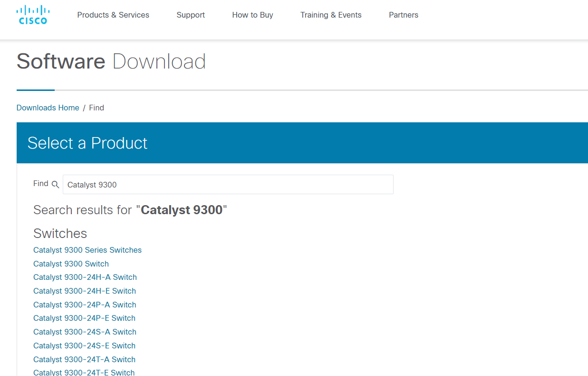This screenshot has height=376, width=588.
Task: Open the Support menu
Action: click(x=191, y=15)
